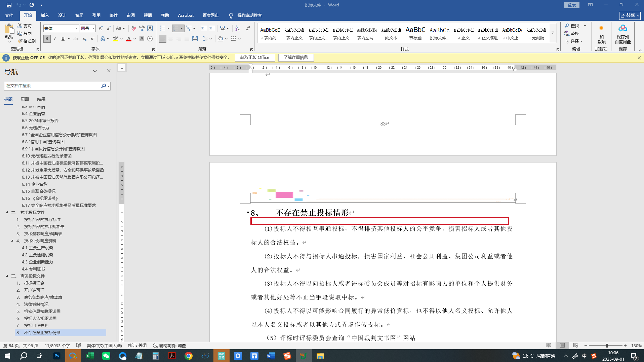Click the zoom slider in status bar

tap(607, 346)
